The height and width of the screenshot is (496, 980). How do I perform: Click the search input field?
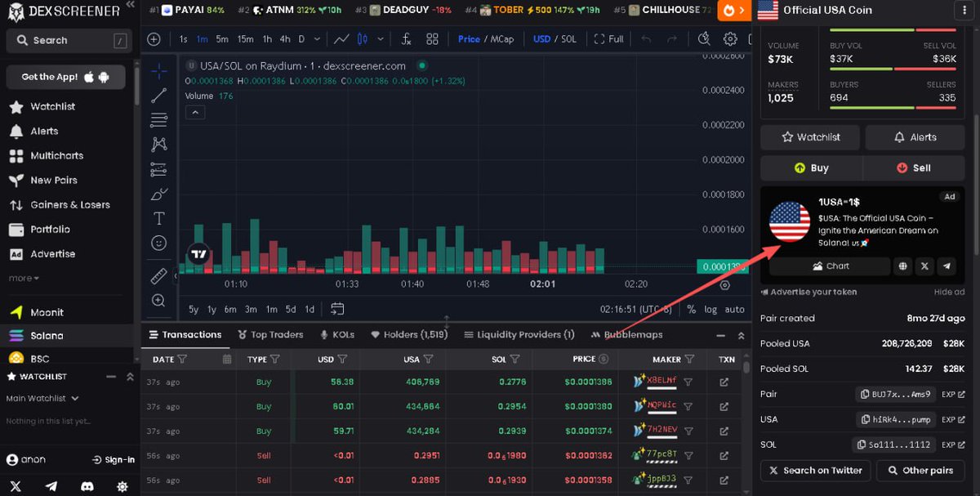(67, 40)
